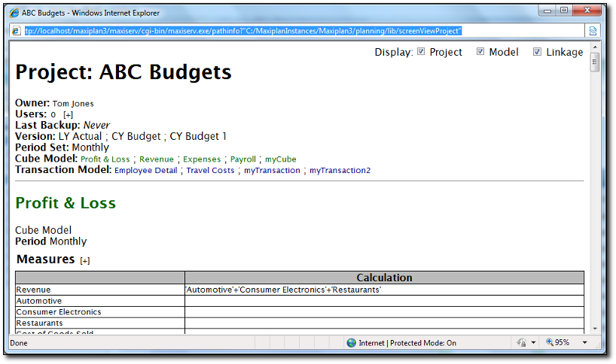
Task: Click the Internet Explorer logo in title bar
Action: point(14,13)
